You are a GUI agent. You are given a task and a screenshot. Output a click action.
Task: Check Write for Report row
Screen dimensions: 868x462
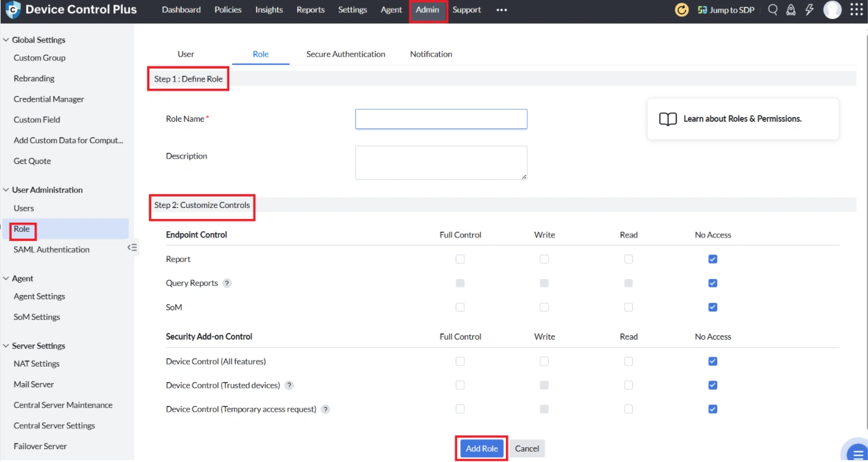click(x=544, y=259)
